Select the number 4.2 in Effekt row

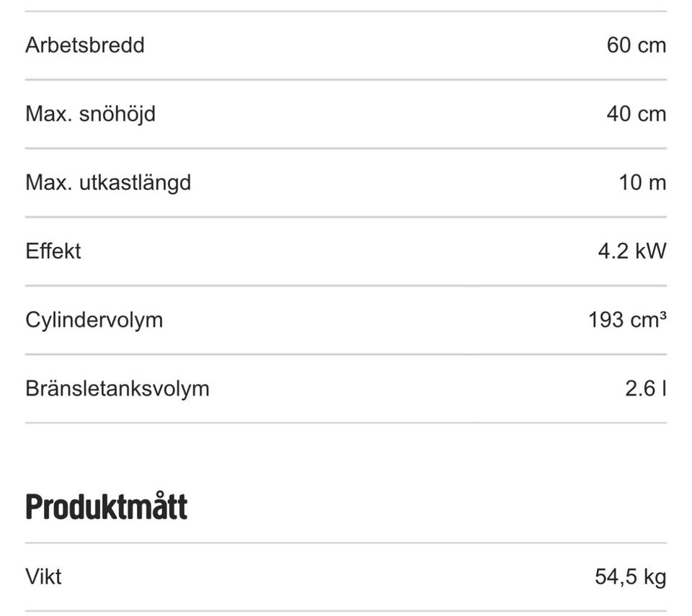coord(612,251)
